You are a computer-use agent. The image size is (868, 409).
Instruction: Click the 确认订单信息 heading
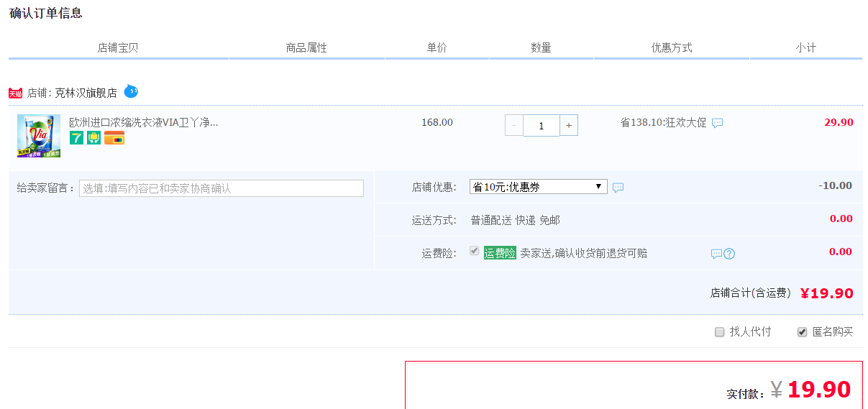pos(45,13)
